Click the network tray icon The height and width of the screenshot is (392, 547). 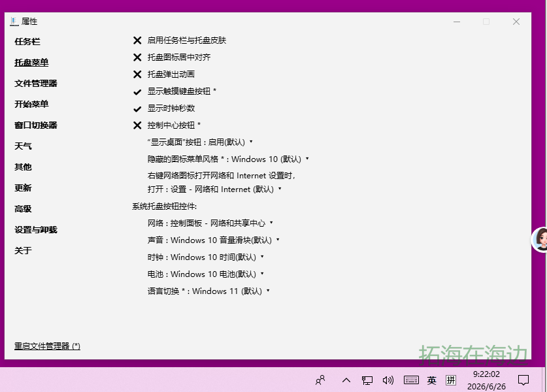tap(367, 380)
